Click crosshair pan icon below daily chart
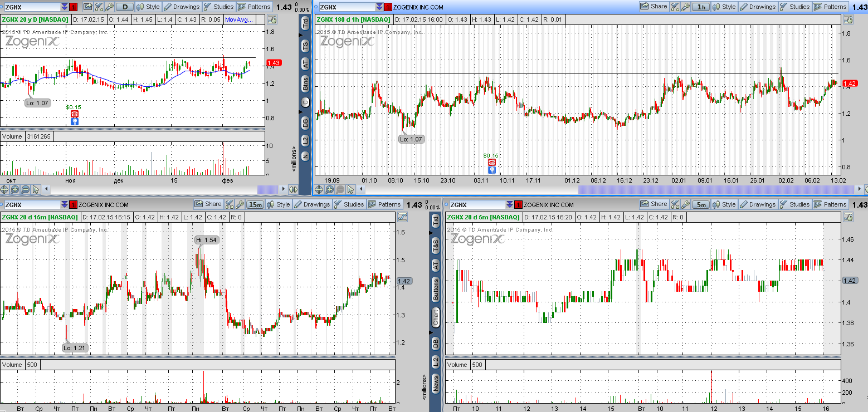Image resolution: width=868 pixels, height=412 pixels. [x=4, y=189]
